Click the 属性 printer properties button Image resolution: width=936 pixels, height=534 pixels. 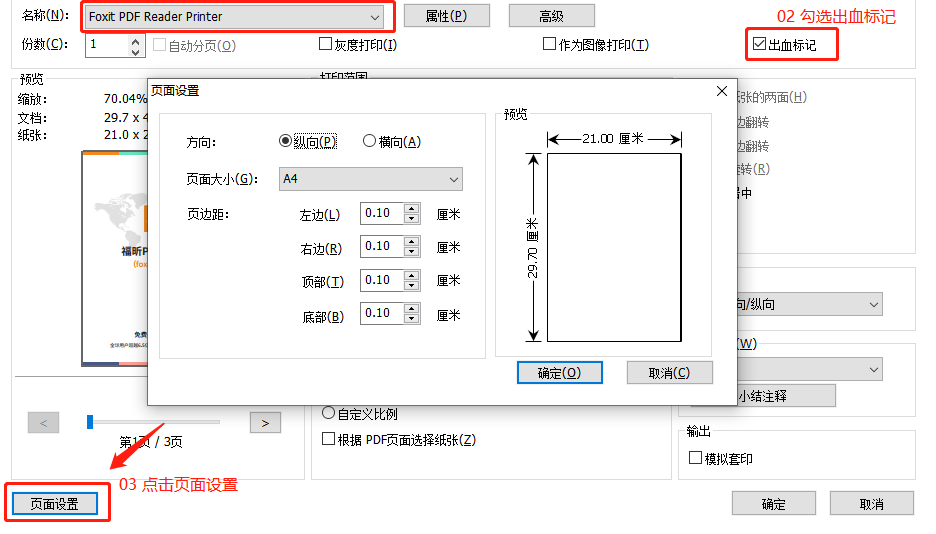445,16
